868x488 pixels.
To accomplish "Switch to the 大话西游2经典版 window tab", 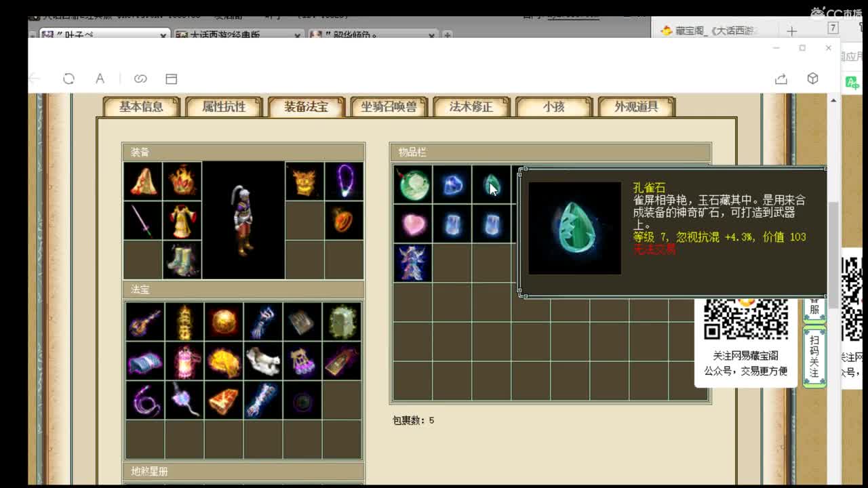I will click(239, 34).
